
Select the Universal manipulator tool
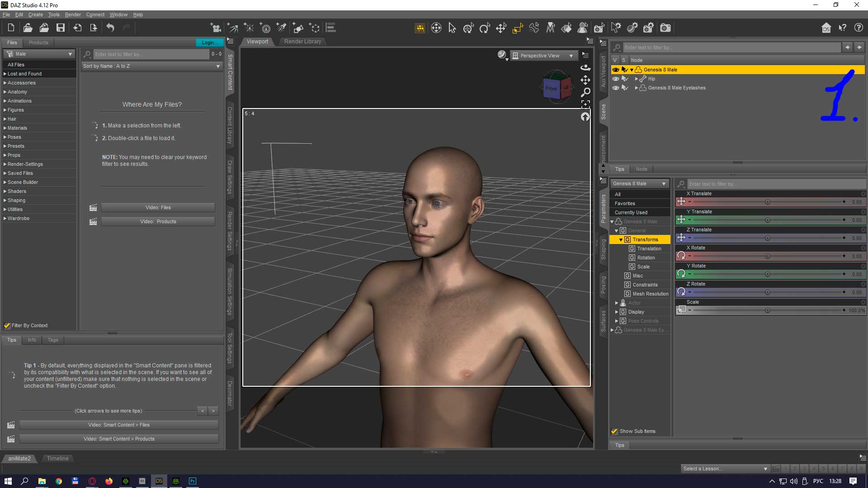pos(468,28)
